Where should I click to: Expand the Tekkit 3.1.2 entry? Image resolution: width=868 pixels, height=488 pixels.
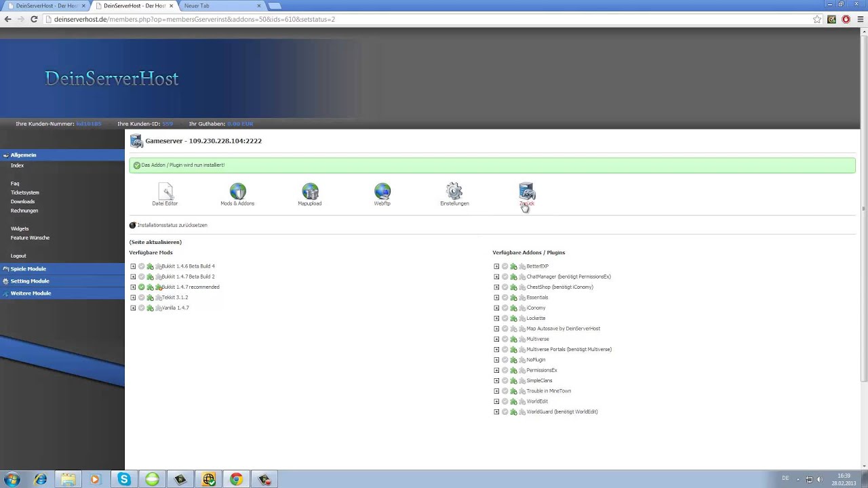(133, 298)
